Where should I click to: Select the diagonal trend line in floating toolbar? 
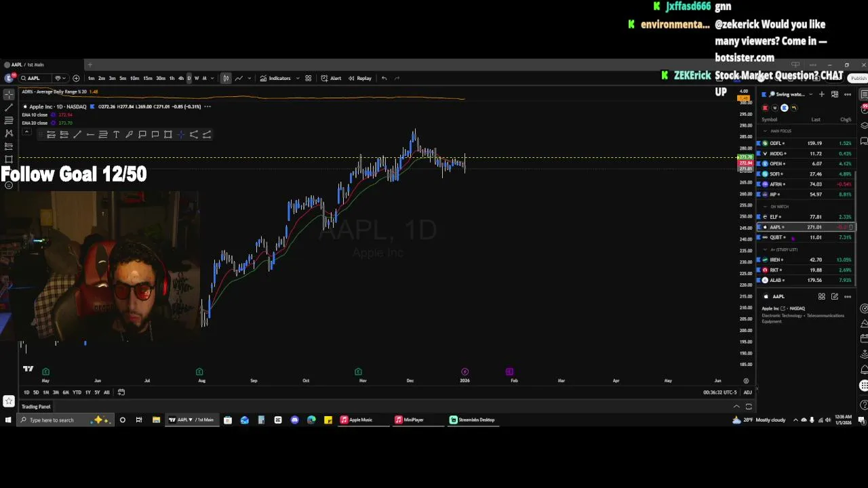click(77, 134)
